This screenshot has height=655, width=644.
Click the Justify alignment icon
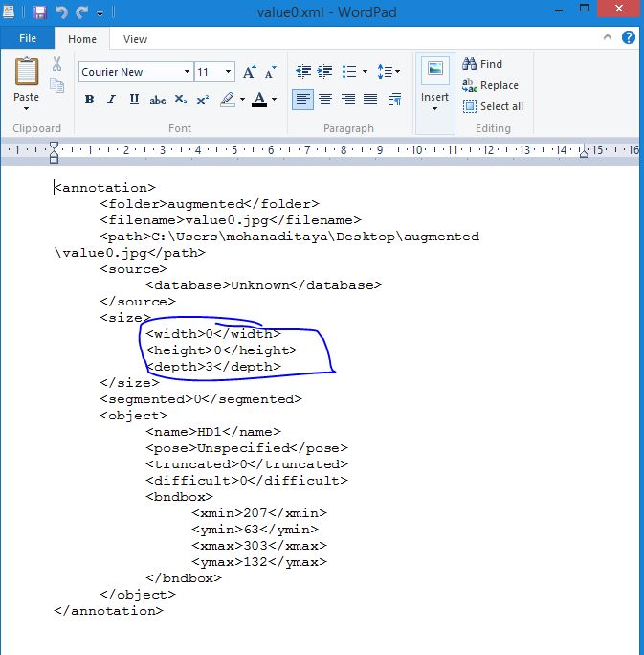[370, 100]
